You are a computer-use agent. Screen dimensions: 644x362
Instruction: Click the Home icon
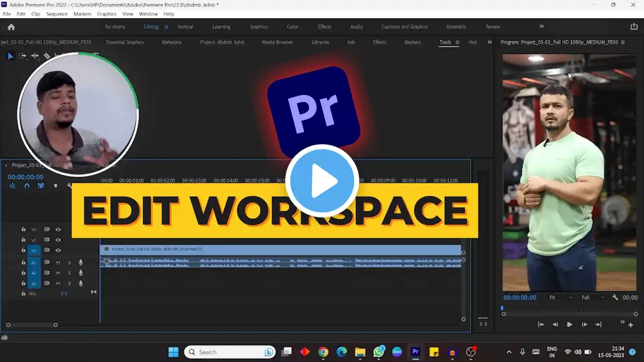click(x=11, y=27)
